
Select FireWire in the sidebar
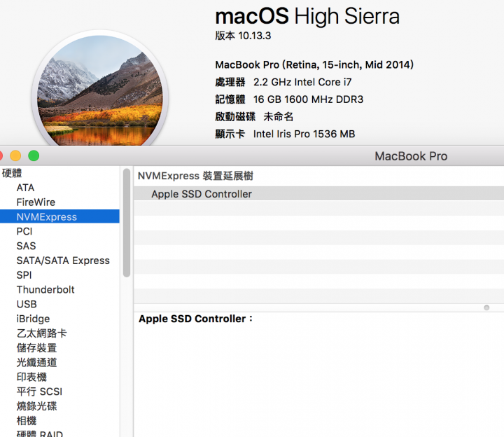tap(36, 202)
